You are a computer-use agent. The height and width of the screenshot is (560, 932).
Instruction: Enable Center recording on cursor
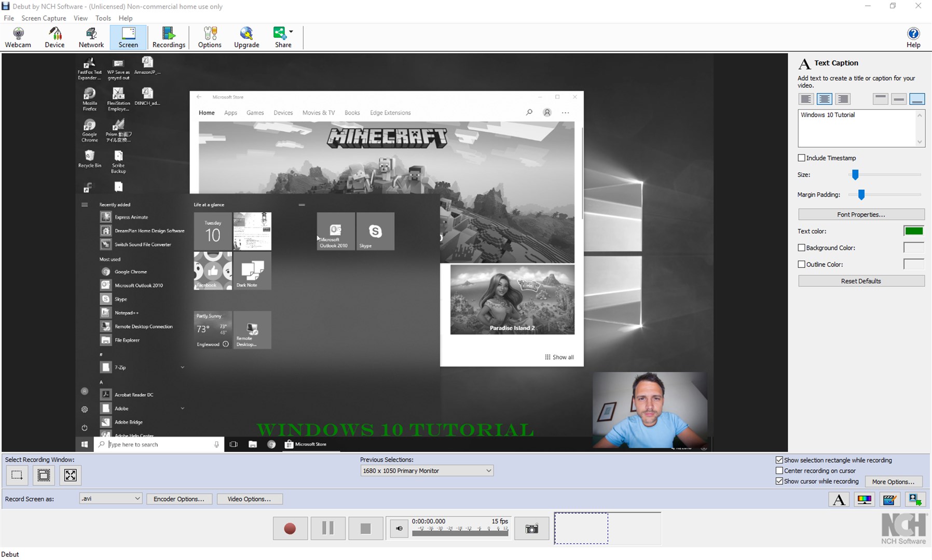pyautogui.click(x=780, y=470)
